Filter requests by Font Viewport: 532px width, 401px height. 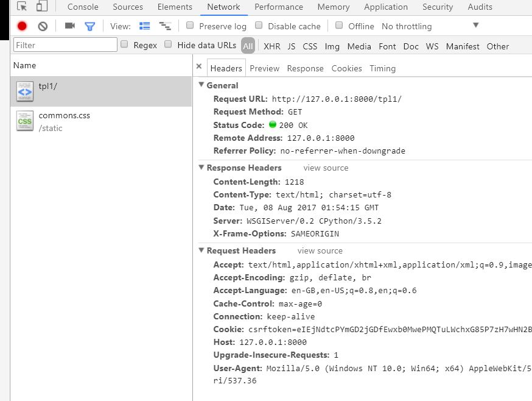(387, 46)
